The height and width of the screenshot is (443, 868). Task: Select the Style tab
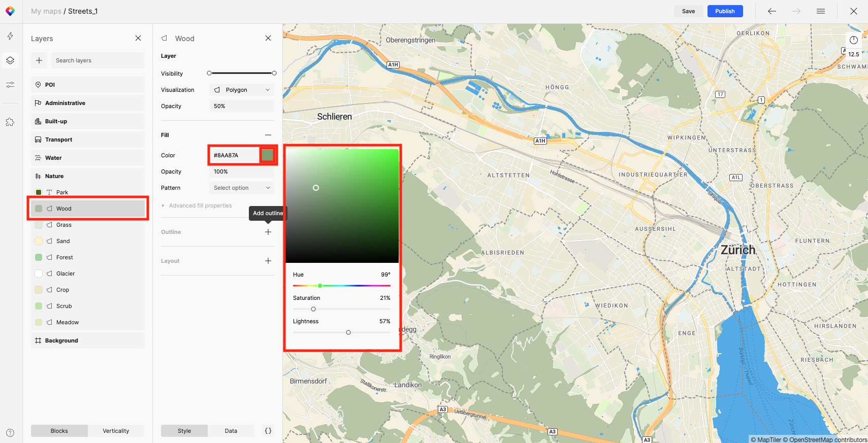(184, 431)
